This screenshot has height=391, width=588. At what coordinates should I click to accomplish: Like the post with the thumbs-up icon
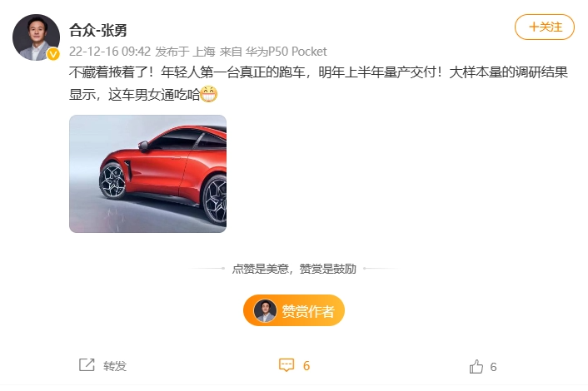(476, 366)
